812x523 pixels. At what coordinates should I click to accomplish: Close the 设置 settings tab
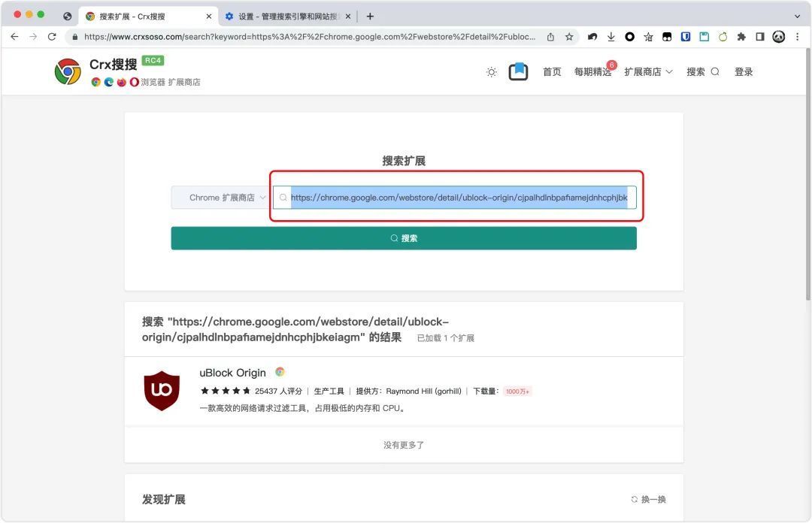point(348,17)
